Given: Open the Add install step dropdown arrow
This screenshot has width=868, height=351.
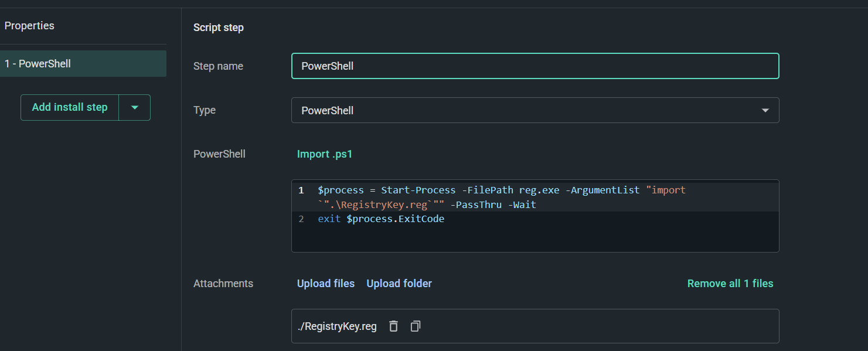Looking at the screenshot, I should pos(135,108).
